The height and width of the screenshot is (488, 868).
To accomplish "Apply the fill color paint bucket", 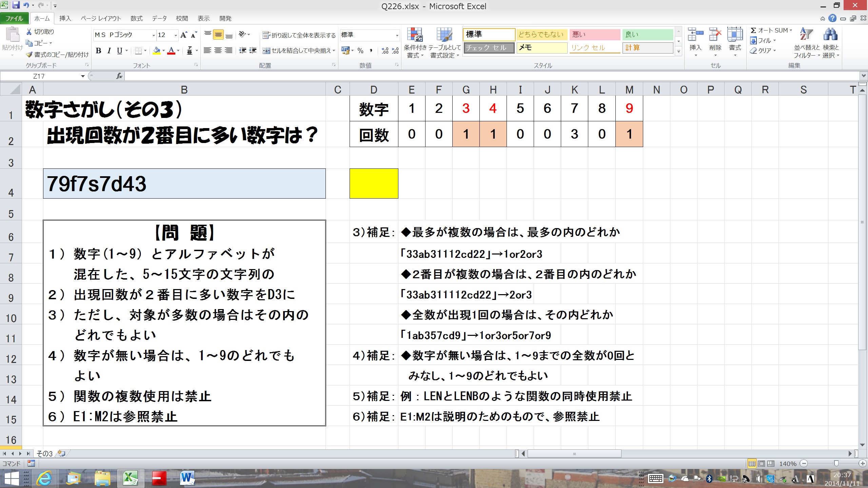I will 156,50.
